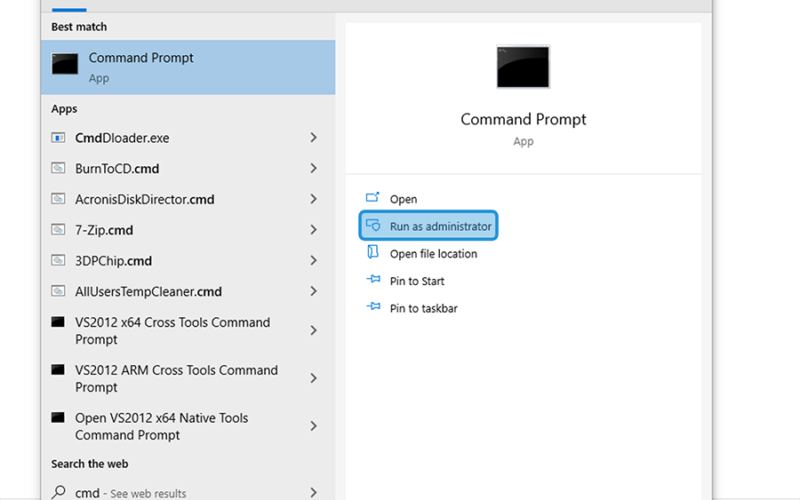Click the CmdDloader.exe app icon

(x=58, y=138)
